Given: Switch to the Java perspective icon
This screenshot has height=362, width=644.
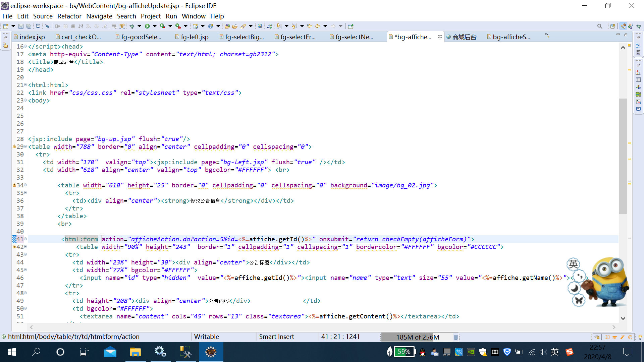Looking at the screenshot, I should 631,26.
